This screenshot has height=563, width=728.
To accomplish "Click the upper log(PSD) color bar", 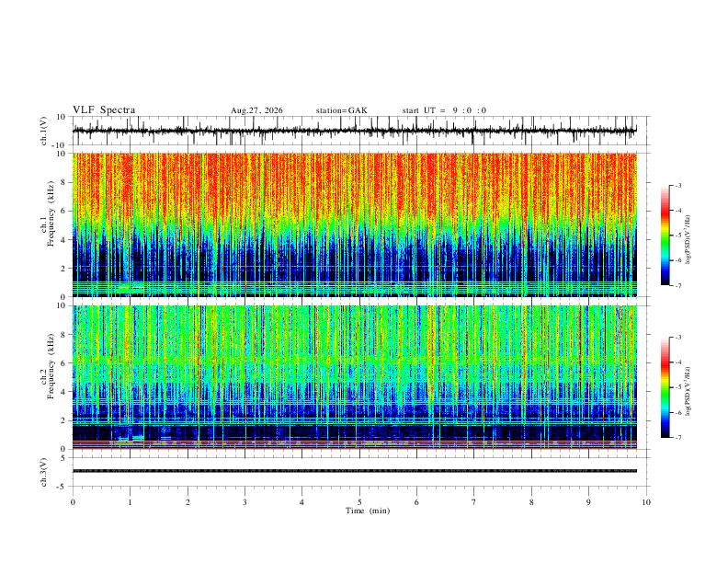I will coord(665,236).
